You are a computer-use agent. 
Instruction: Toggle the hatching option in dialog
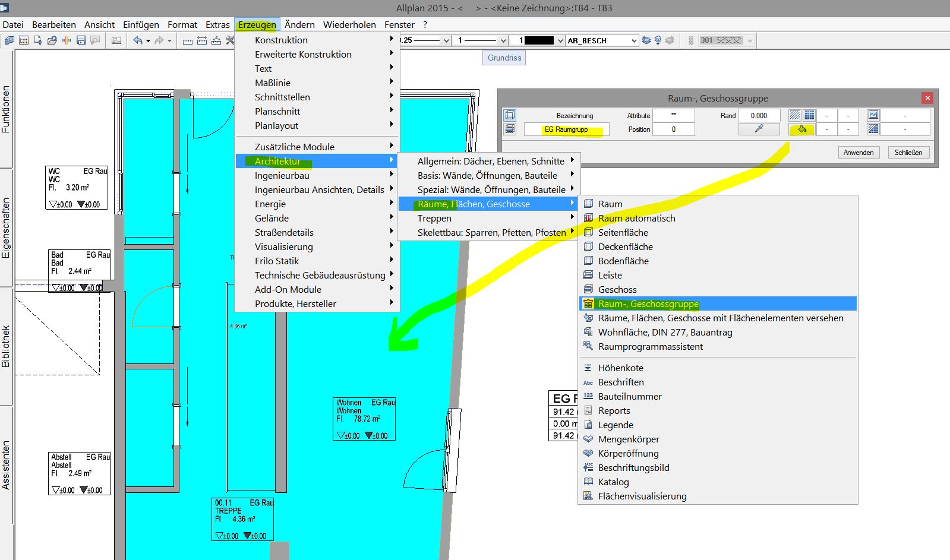(794, 115)
